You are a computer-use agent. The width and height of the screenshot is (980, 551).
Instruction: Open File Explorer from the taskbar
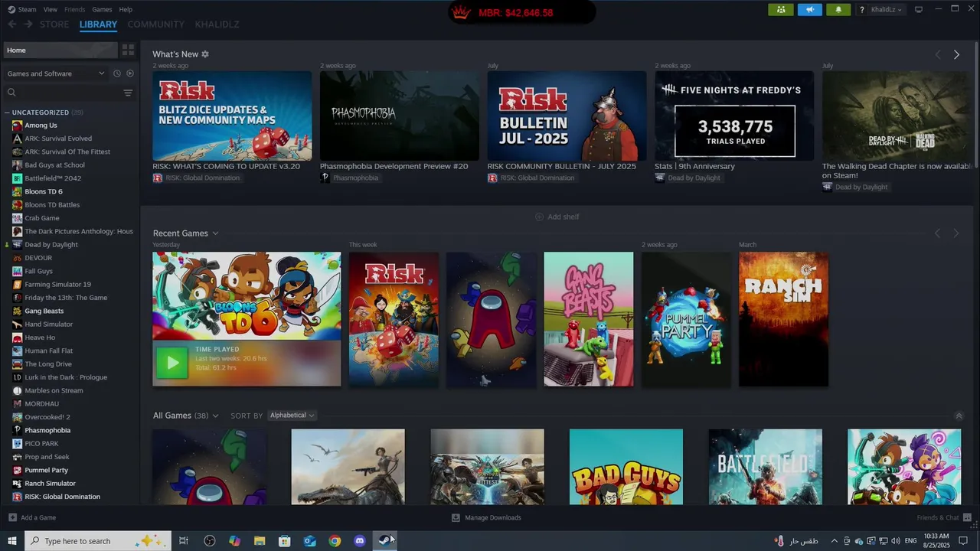[260, 541]
